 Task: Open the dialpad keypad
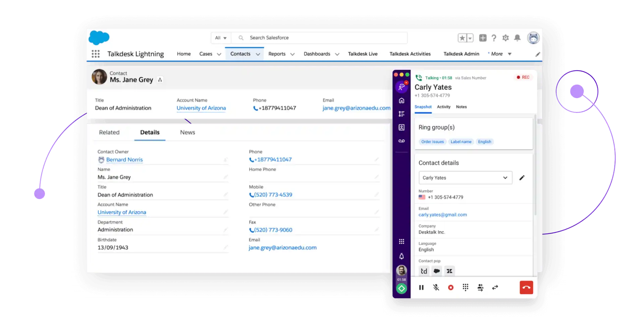point(466,287)
